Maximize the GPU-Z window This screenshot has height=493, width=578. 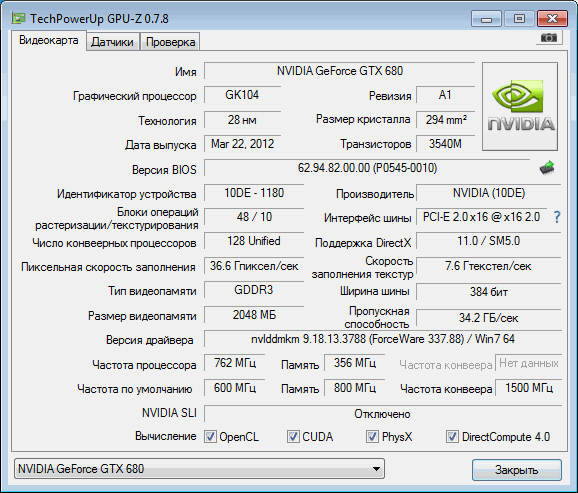coord(519,18)
